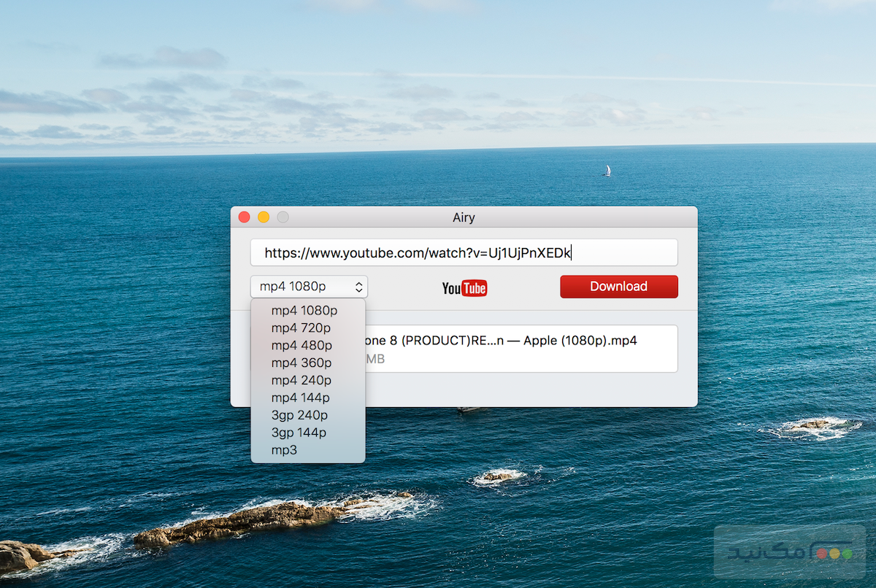Open the video format dropdown
This screenshot has width=876, height=588.
coord(308,286)
